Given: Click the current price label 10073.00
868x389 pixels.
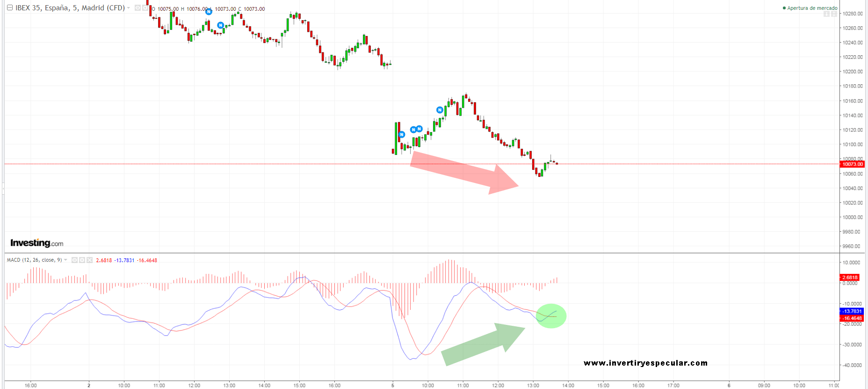Looking at the screenshot, I should pos(853,164).
